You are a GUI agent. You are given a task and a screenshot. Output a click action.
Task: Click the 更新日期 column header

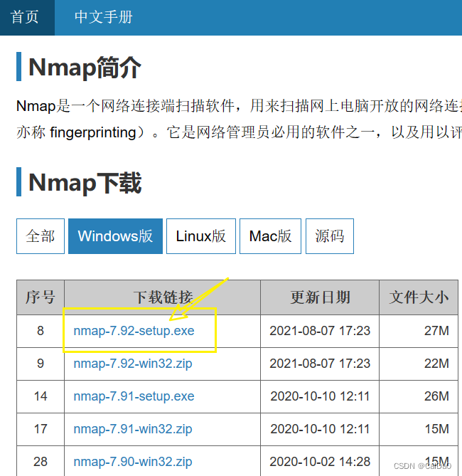click(x=320, y=297)
